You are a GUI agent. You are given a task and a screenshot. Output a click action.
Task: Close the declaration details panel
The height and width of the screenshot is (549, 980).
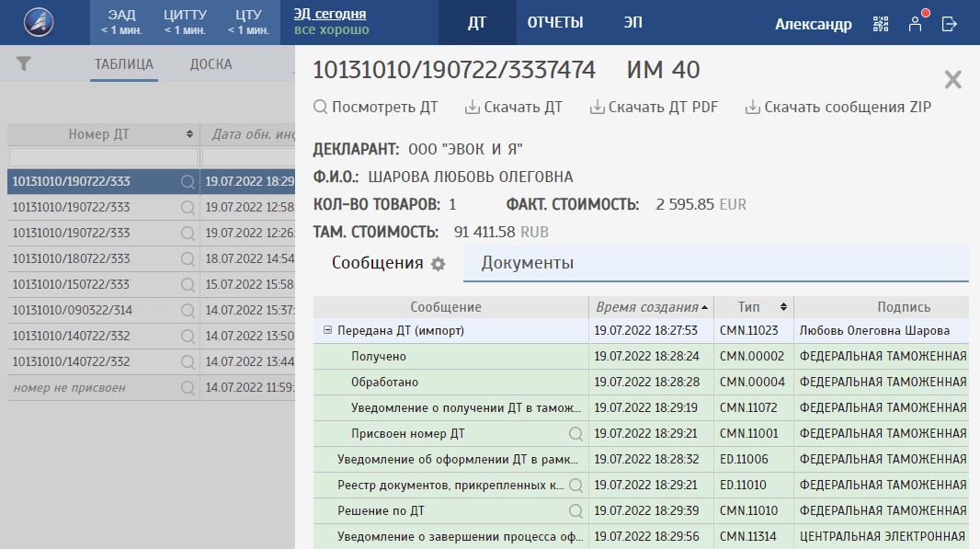tap(952, 80)
